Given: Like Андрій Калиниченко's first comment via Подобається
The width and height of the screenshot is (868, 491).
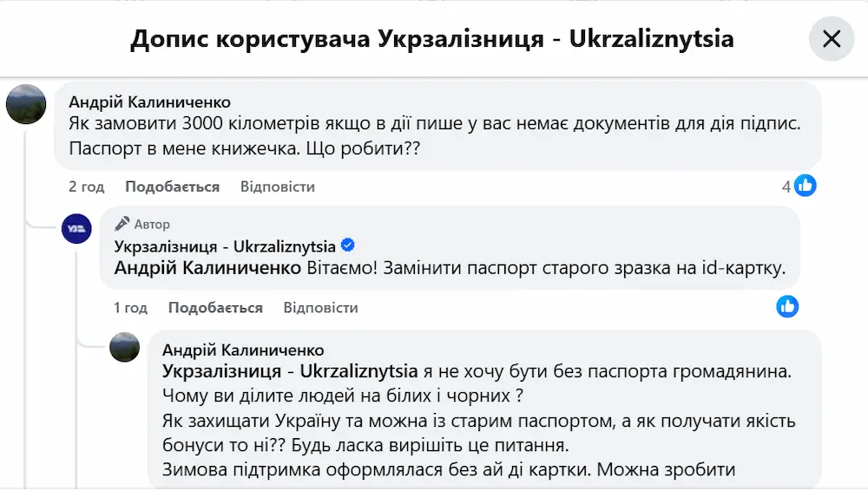Looking at the screenshot, I should point(172,187).
